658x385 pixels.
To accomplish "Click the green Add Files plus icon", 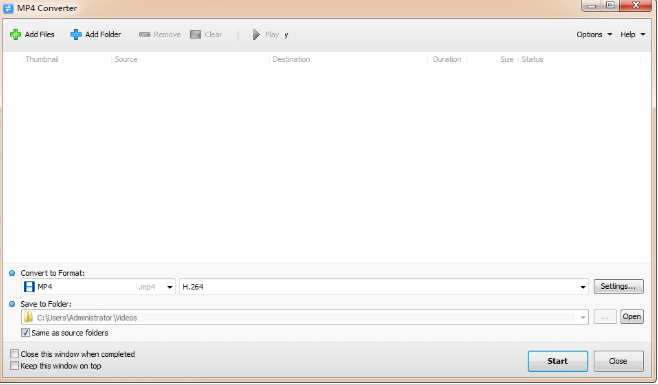I will point(16,34).
